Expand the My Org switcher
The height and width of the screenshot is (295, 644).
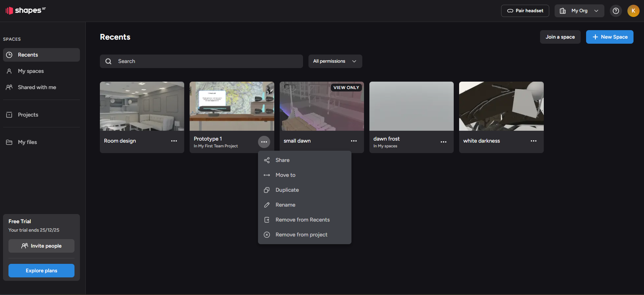coord(579,11)
